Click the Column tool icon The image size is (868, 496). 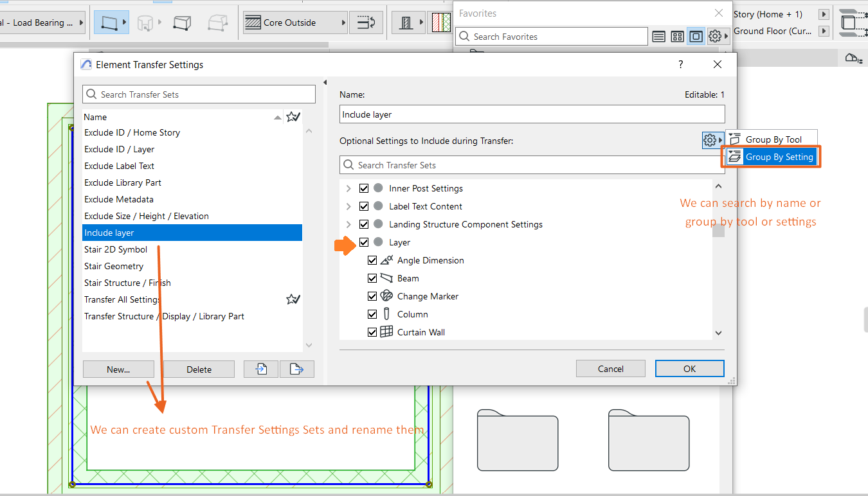coord(386,314)
